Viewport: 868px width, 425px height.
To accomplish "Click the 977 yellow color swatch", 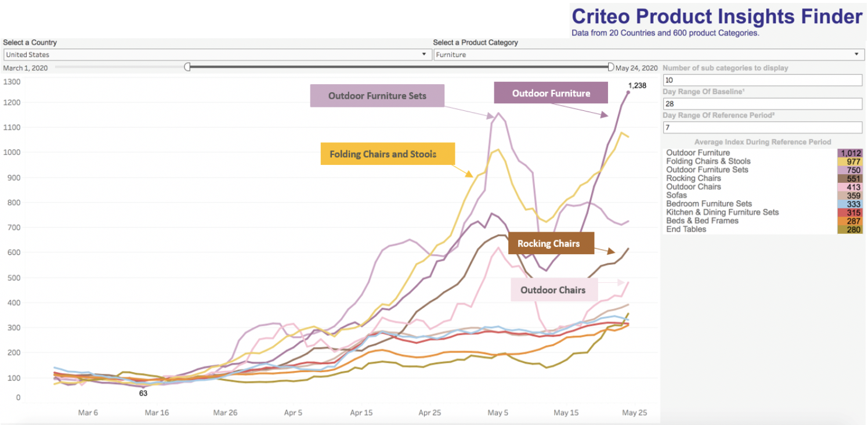I will point(850,161).
